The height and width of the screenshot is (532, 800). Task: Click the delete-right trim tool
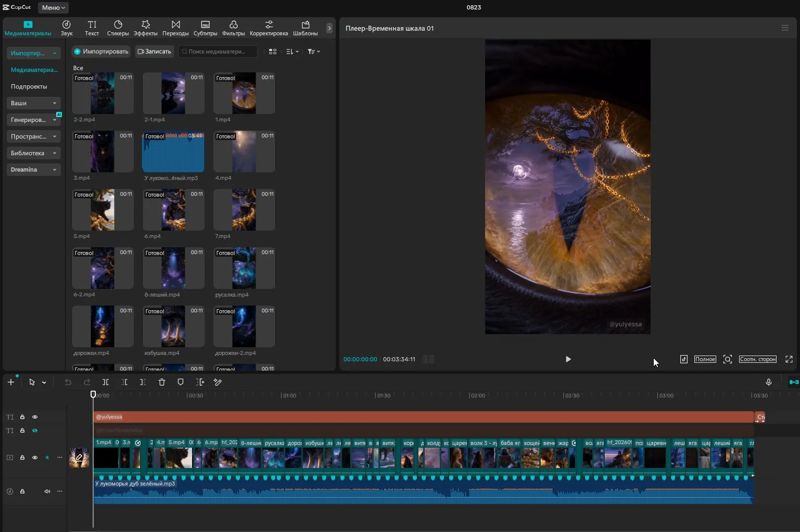(143, 382)
